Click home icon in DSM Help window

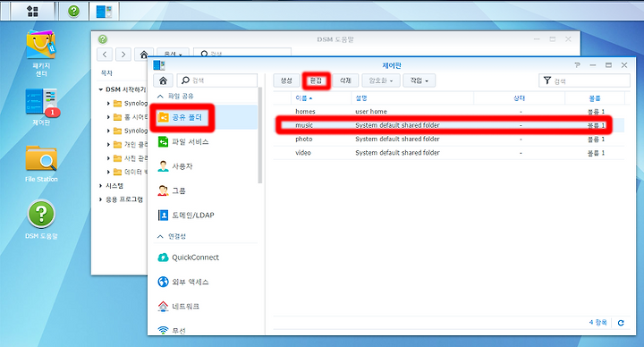[144, 55]
